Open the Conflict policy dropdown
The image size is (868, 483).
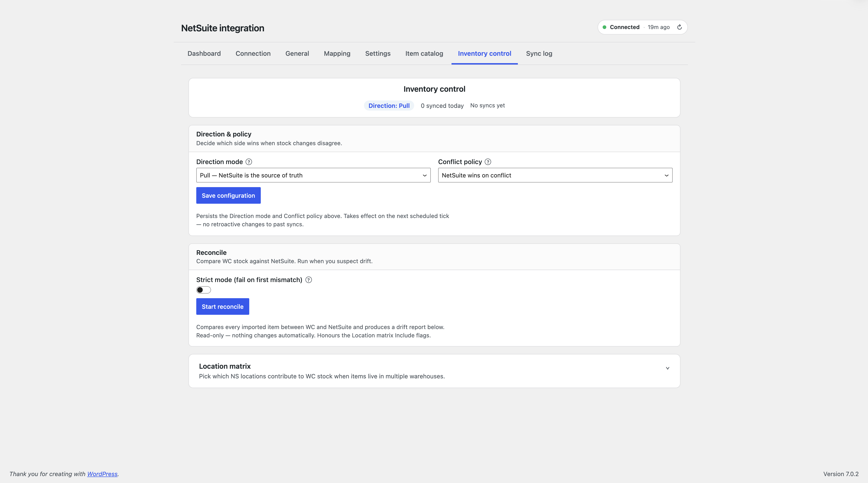[555, 175]
